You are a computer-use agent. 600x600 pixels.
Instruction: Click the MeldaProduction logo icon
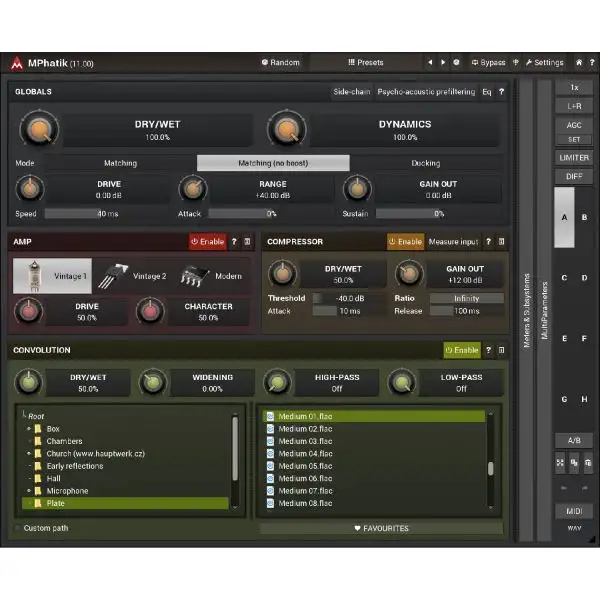(17, 63)
